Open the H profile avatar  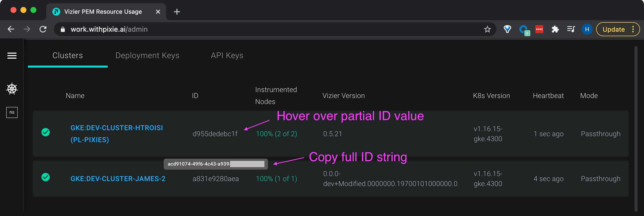click(587, 29)
